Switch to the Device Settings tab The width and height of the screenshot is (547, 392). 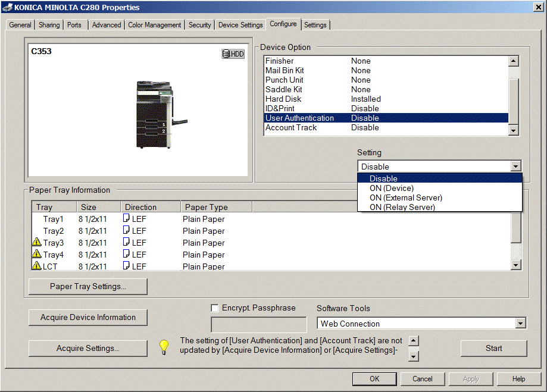(240, 25)
